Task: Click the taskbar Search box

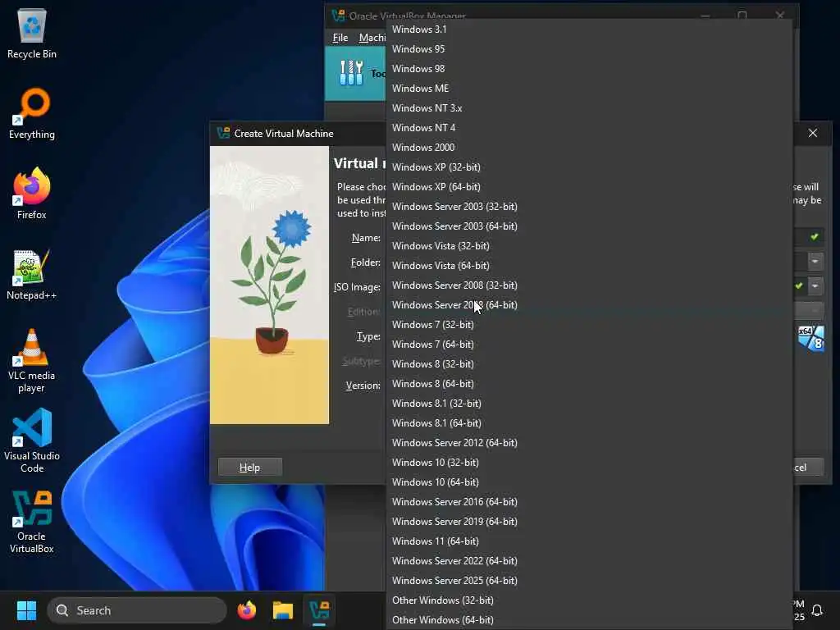Action: 137,610
